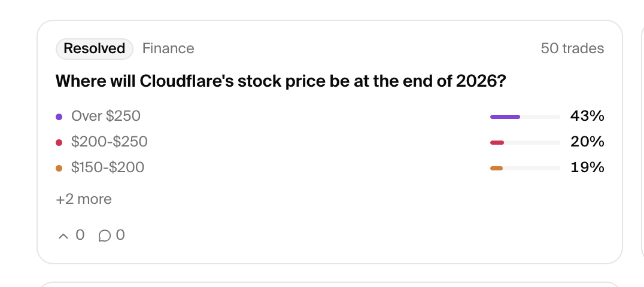The image size is (644, 287).
Task: Click the upvote count number
Action: point(80,236)
